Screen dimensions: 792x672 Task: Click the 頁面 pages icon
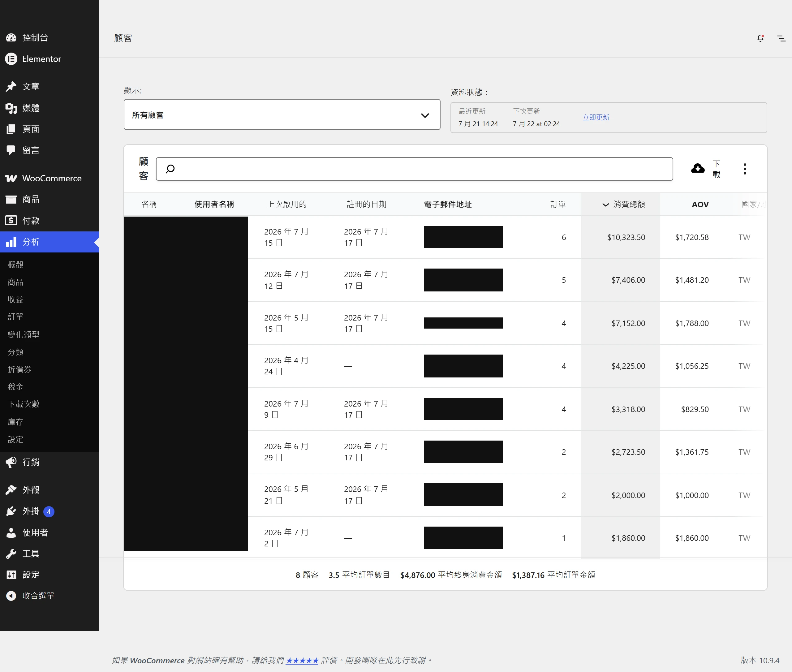click(11, 129)
